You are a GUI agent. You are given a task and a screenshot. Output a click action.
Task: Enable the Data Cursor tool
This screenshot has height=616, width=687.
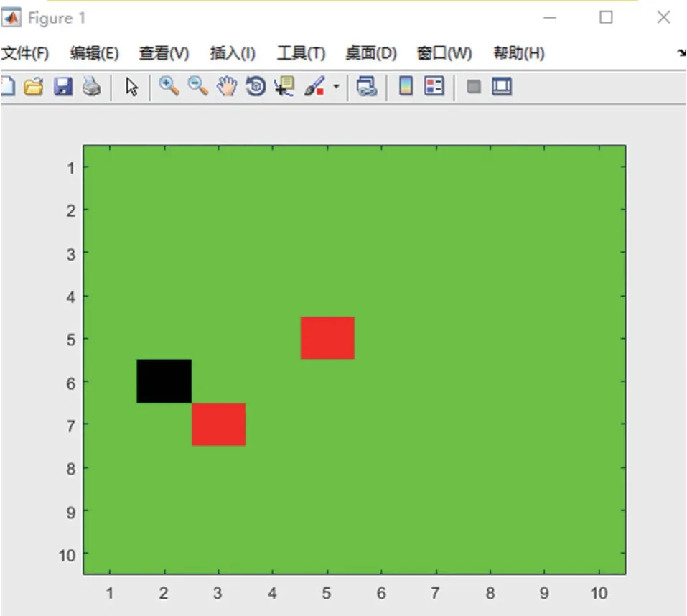(x=284, y=86)
